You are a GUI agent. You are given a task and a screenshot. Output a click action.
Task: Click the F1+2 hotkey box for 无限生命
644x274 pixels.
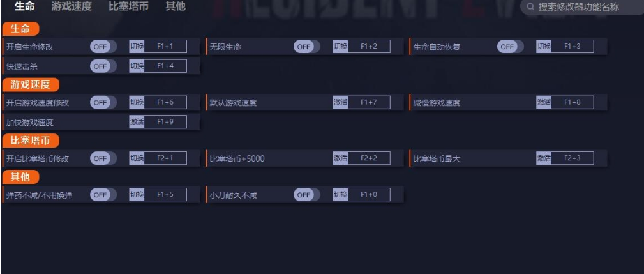[x=368, y=47]
